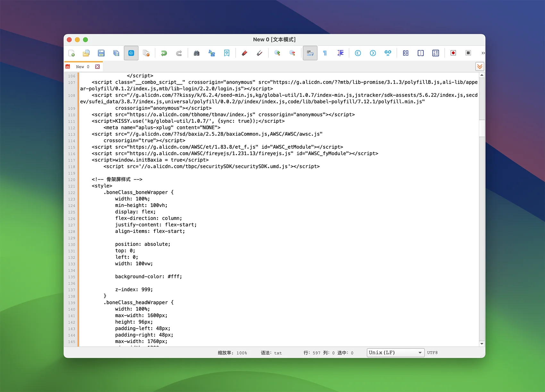Open a file using the folder icon
Viewport: 545px width, 392px height.
click(x=86, y=53)
